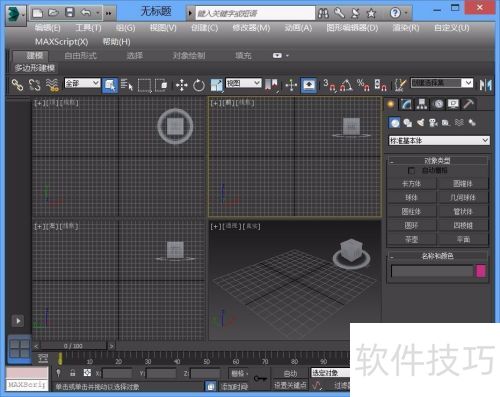
Task: Open the 编辑(E) menu
Action: tap(47, 28)
